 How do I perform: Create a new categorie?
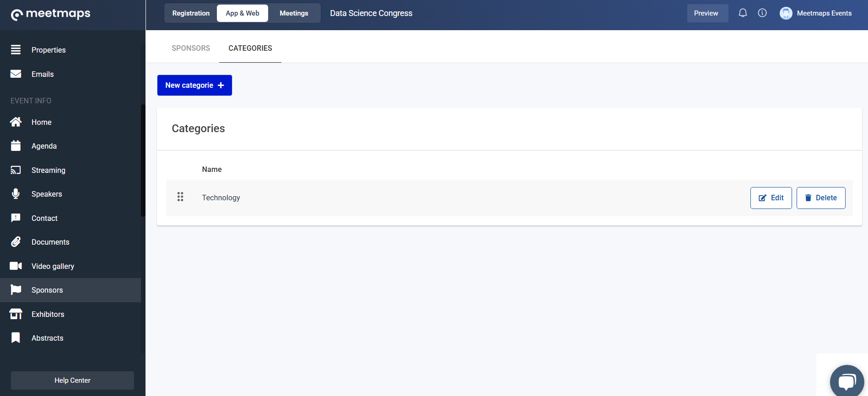tap(194, 86)
